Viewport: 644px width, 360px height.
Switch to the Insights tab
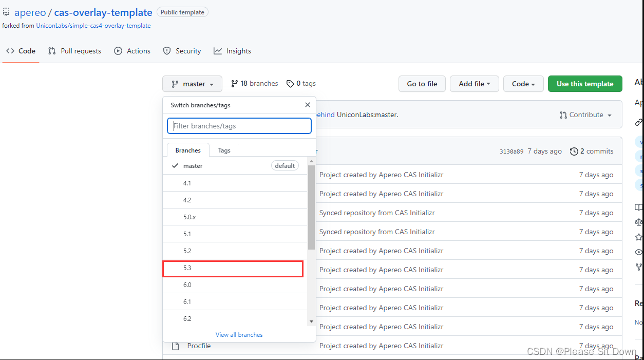pyautogui.click(x=232, y=51)
